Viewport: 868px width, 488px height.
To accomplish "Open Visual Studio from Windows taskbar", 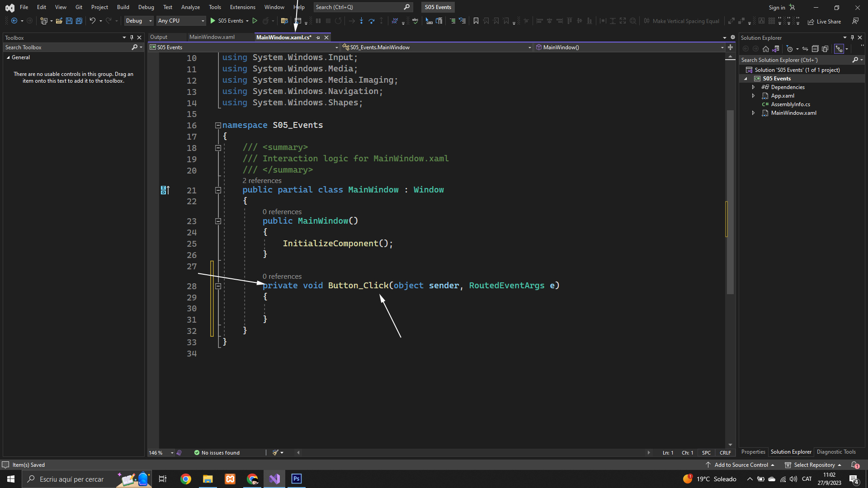I will pos(274,479).
